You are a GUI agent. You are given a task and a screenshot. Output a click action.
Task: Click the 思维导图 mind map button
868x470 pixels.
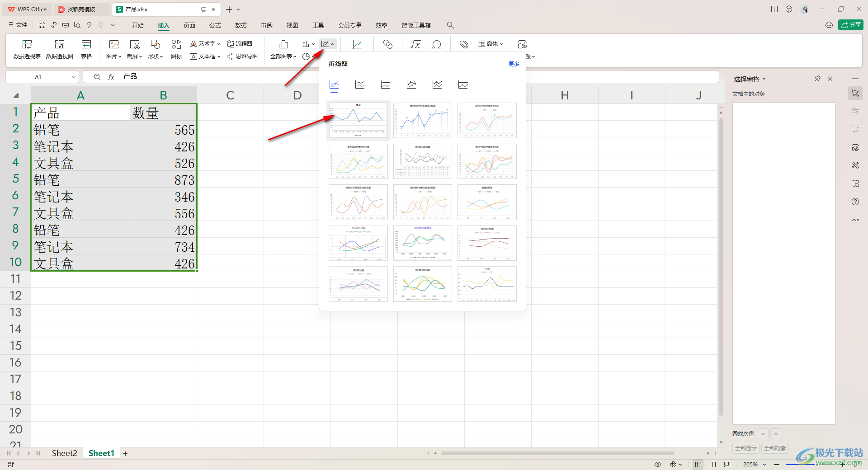[242, 56]
